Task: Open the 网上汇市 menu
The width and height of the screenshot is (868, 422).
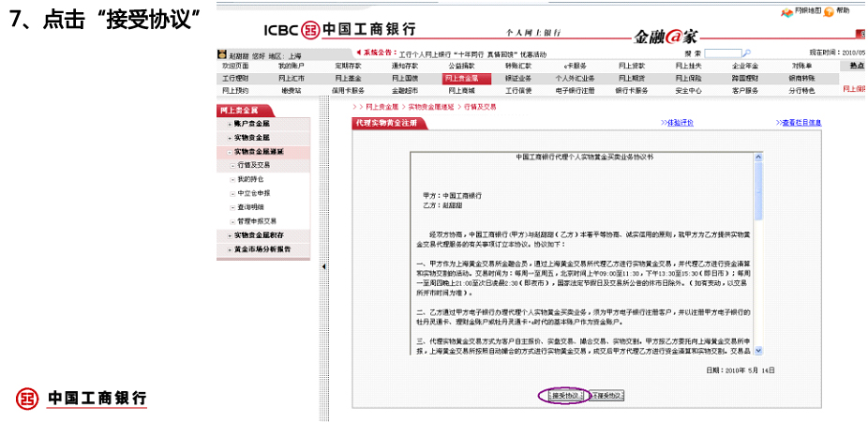Action: point(292,78)
